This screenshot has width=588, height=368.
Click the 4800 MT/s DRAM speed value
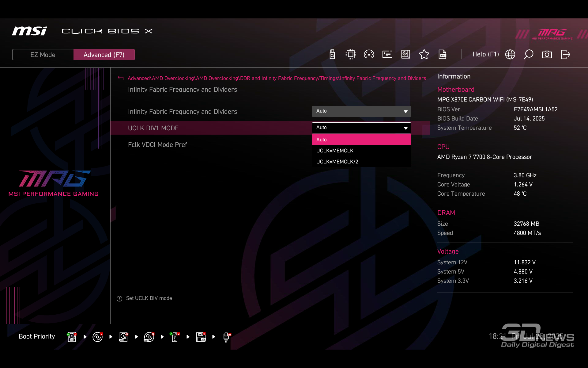527,233
